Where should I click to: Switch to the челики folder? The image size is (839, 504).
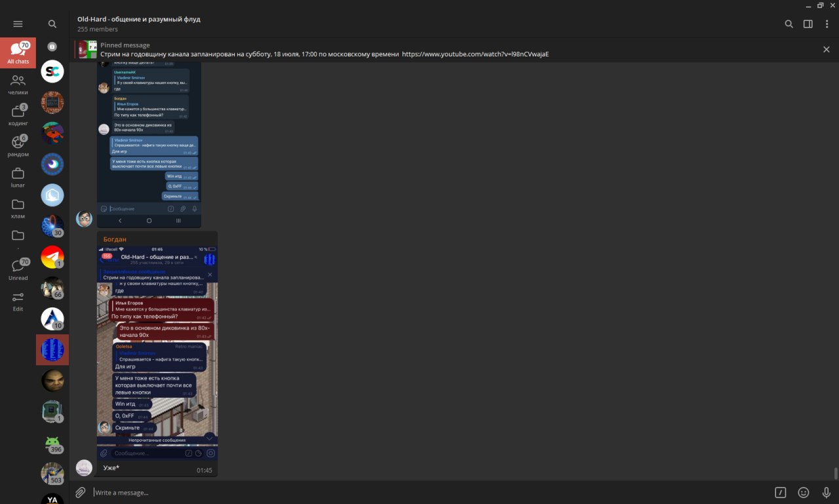(18, 84)
